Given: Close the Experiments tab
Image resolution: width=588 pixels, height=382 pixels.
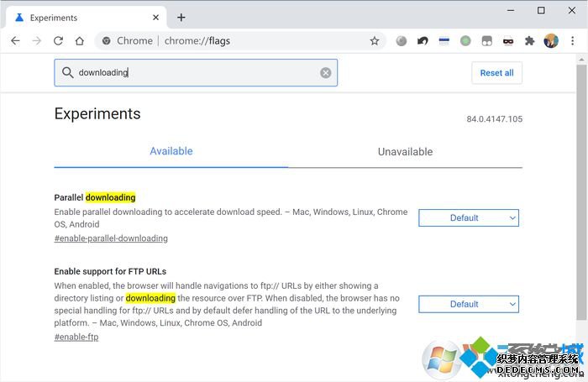Looking at the screenshot, I should [155, 18].
